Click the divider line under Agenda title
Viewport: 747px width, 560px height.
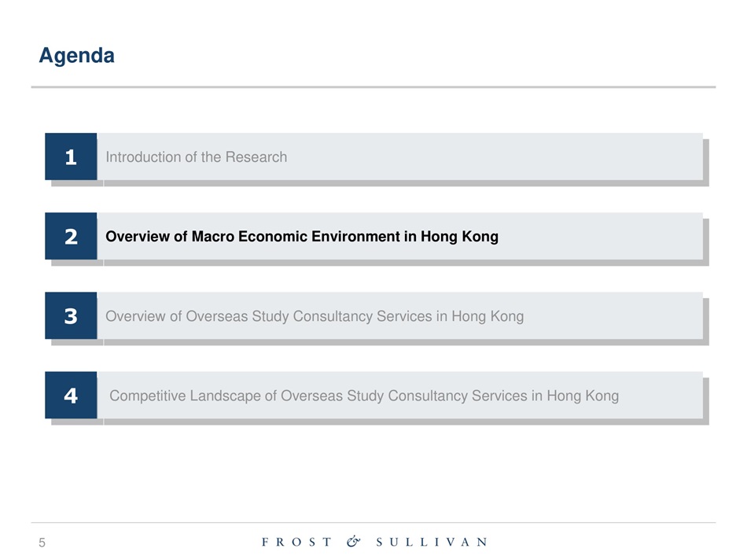tap(373, 87)
